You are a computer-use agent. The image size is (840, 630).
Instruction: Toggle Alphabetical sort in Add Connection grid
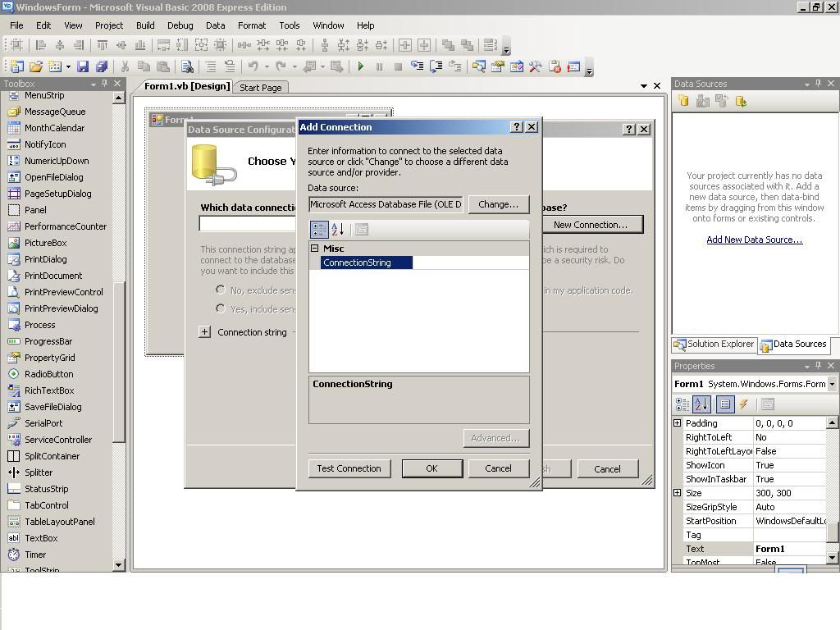click(337, 230)
